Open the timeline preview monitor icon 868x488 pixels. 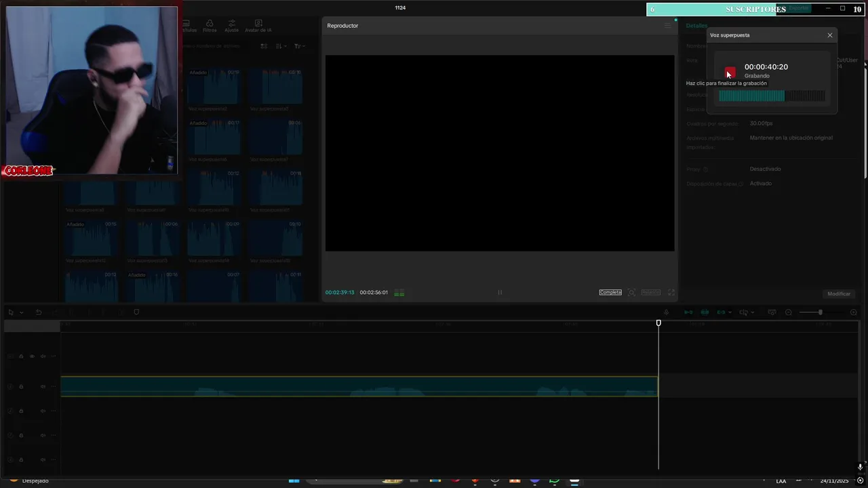pyautogui.click(x=772, y=312)
